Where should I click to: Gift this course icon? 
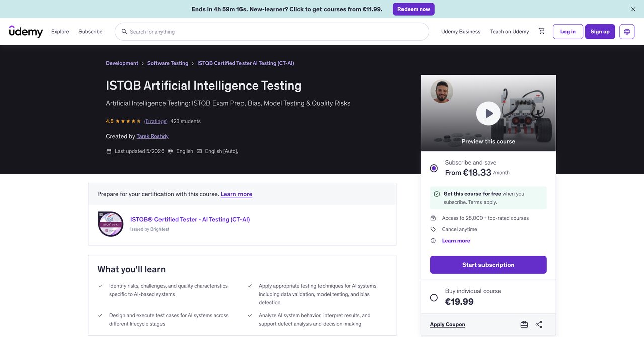click(x=524, y=324)
